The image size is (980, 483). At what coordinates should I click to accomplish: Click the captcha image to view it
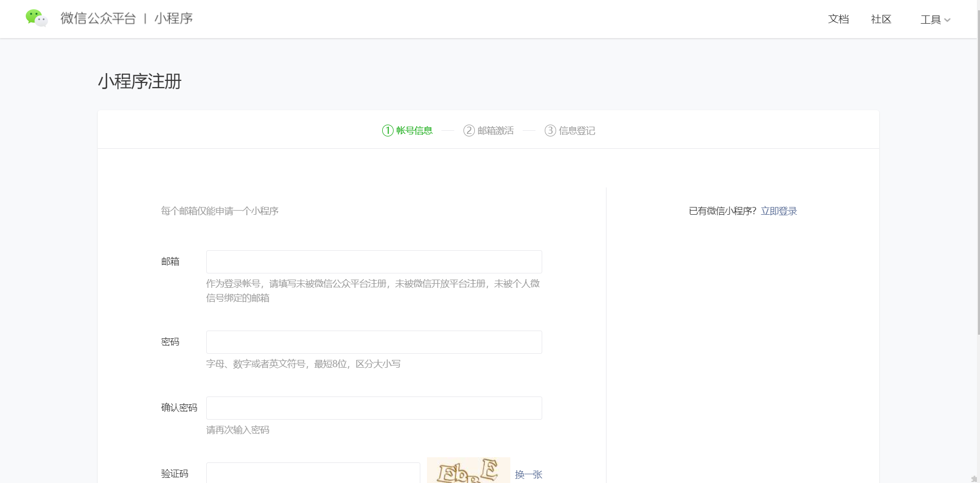[468, 470]
